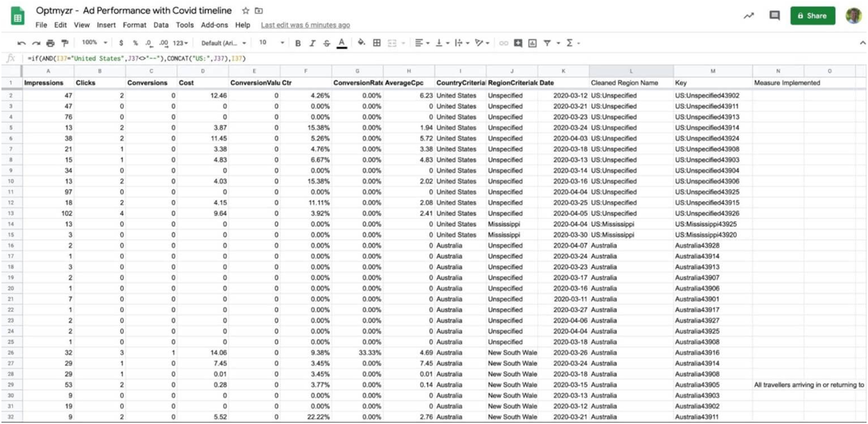Select the Paint format roller icon
This screenshot has width=868, height=424.
(x=64, y=43)
